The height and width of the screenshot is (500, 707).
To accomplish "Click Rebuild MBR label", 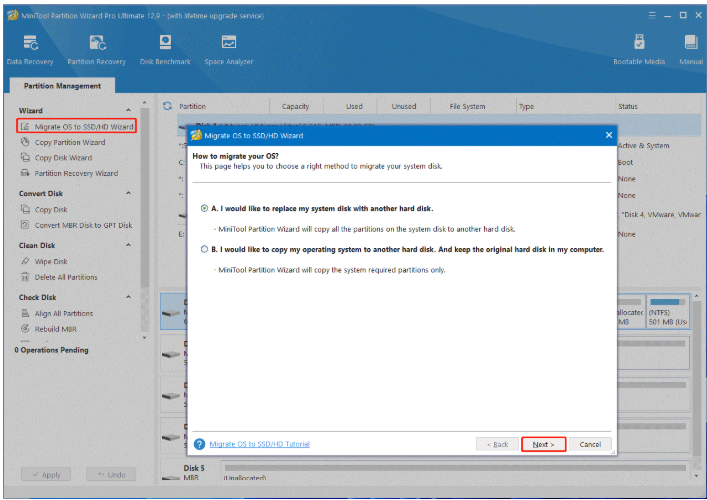I will pos(55,329).
